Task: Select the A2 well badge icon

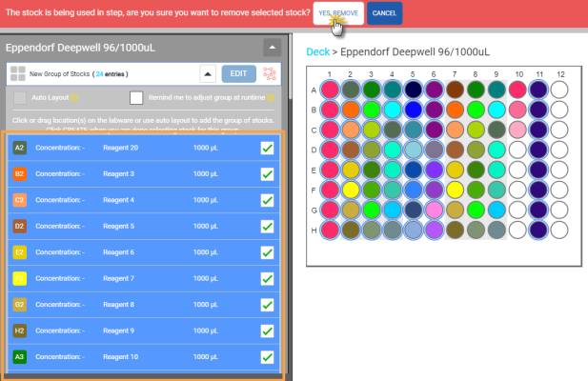Action: [20, 148]
